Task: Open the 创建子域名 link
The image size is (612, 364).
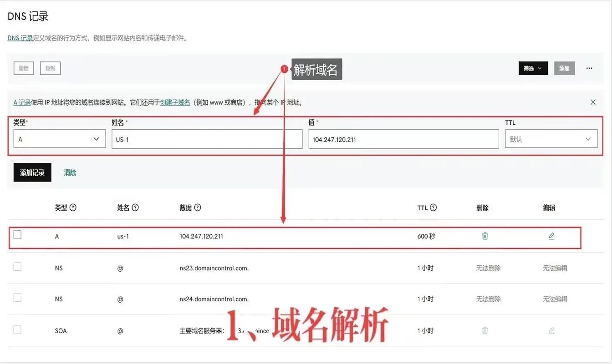Action: coord(175,102)
